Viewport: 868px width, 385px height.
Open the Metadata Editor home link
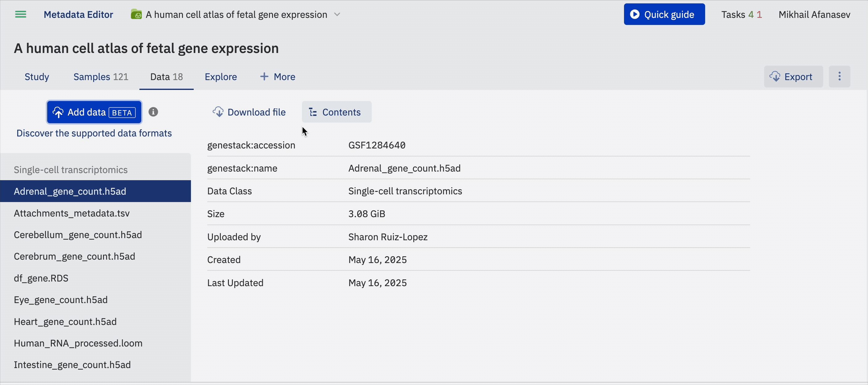coord(78,14)
